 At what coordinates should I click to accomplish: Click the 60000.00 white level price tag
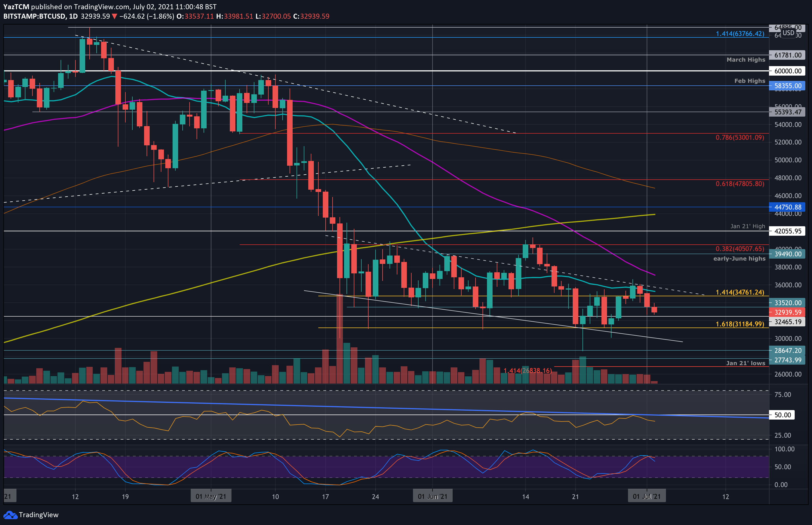(x=787, y=71)
